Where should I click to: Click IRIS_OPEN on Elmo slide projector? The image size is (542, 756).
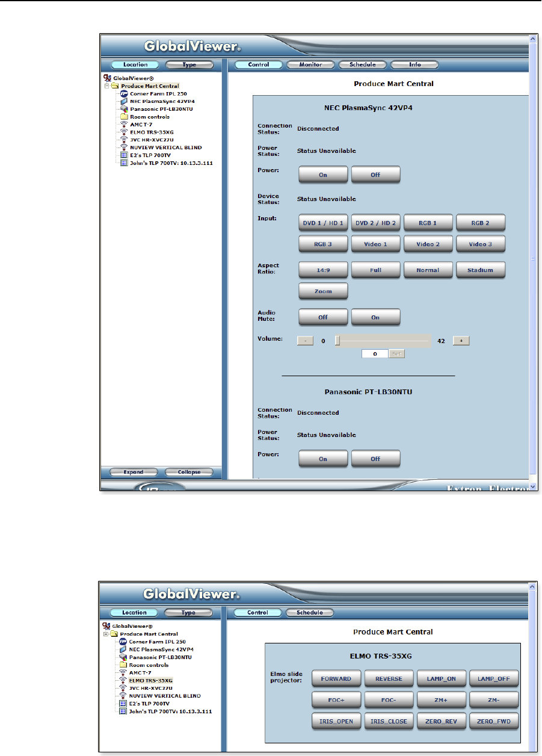tap(336, 721)
